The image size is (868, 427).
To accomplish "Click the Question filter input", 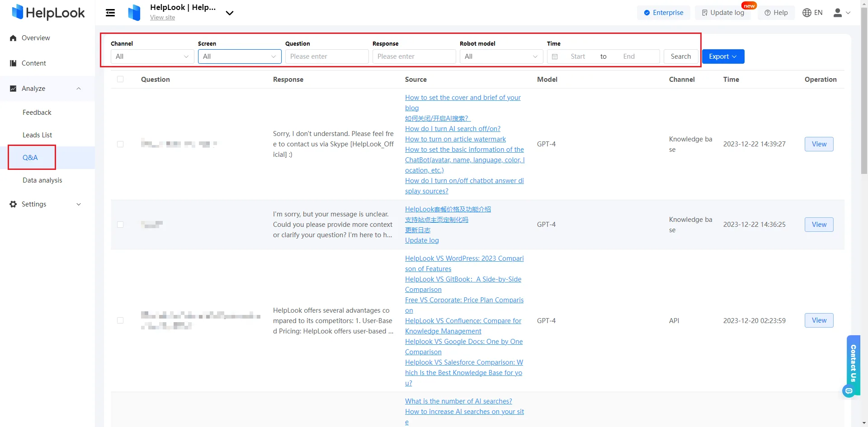I will pos(327,56).
